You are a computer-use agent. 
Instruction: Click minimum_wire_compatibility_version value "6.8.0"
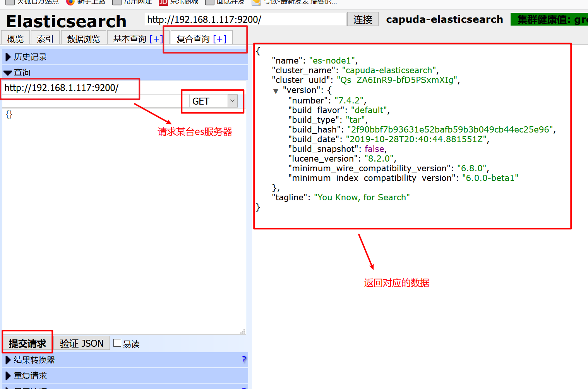click(x=471, y=168)
